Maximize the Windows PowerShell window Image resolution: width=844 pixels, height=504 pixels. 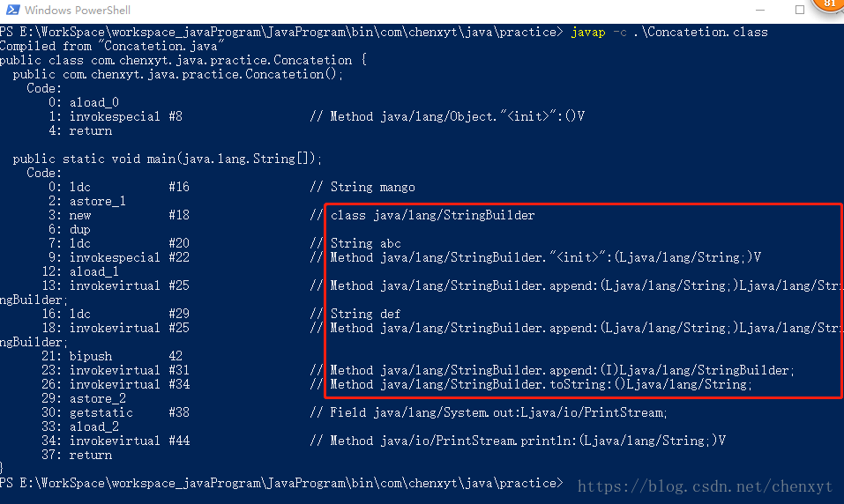800,10
